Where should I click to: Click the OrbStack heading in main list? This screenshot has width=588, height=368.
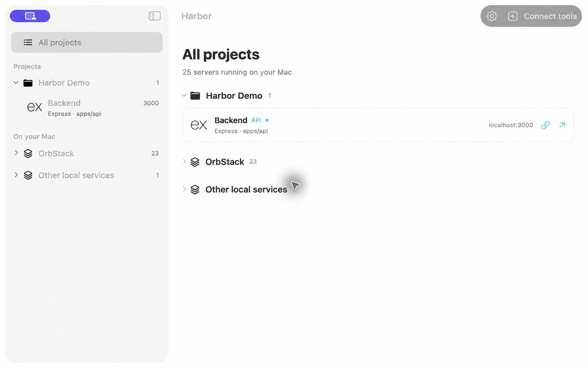225,162
